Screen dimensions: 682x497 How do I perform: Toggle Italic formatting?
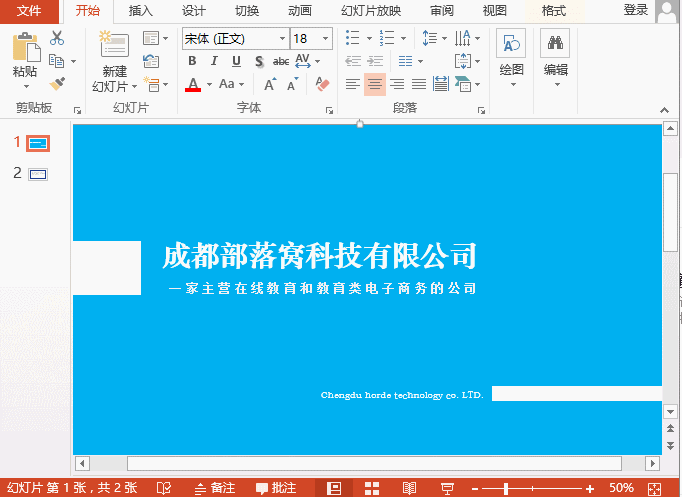214,62
